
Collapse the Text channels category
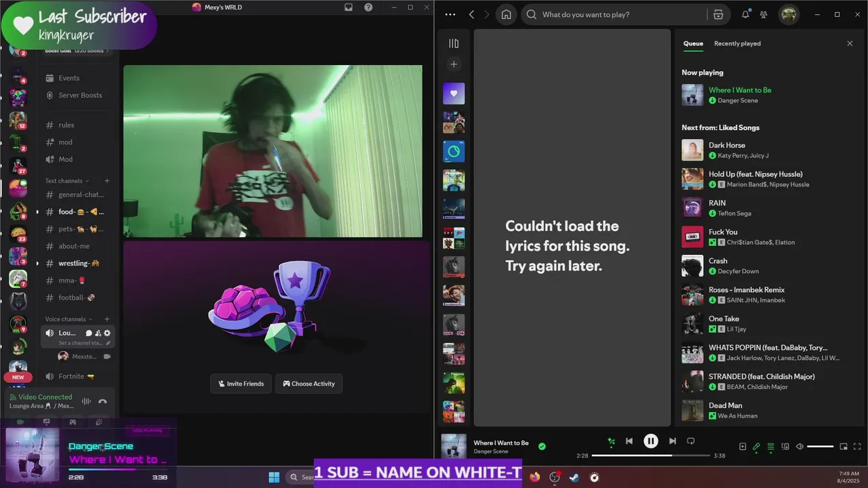(66, 181)
